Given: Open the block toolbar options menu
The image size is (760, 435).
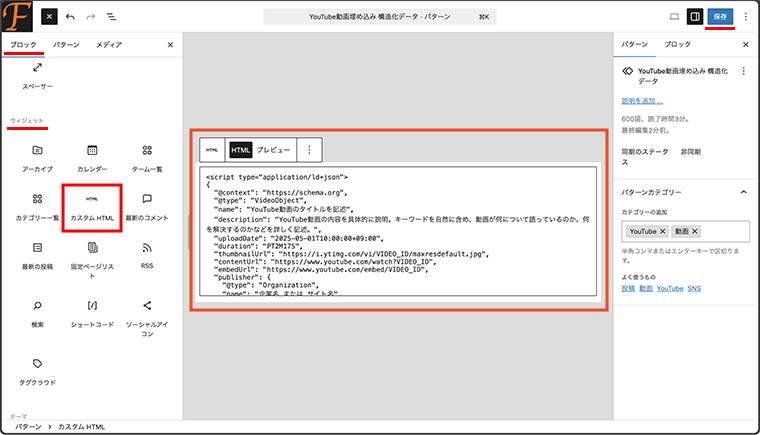Looking at the screenshot, I should tap(309, 150).
